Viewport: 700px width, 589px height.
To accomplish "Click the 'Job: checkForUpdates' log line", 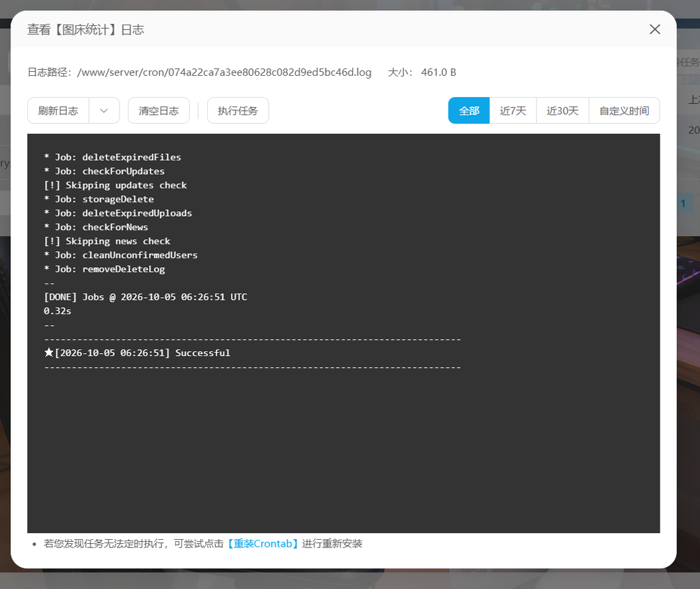I will [105, 172].
